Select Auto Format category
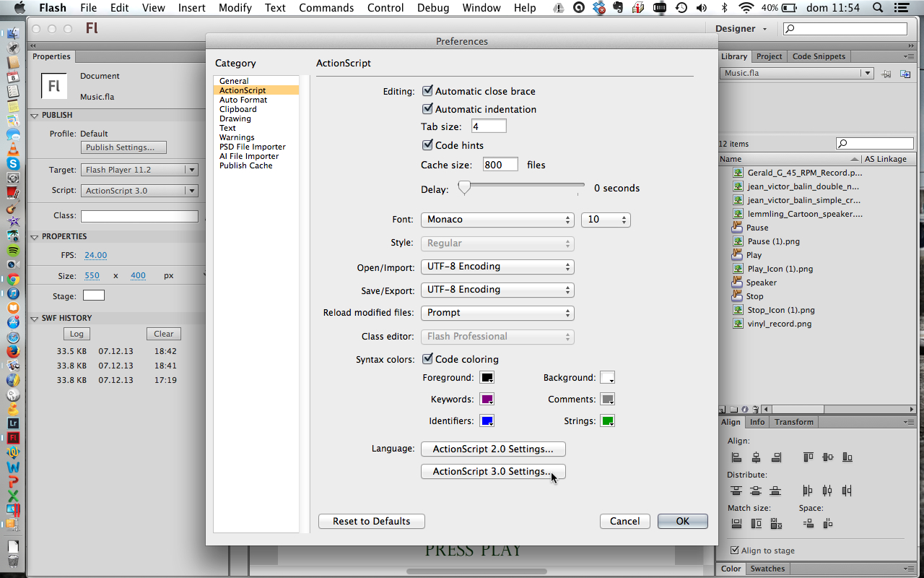This screenshot has height=578, width=924. [x=243, y=100]
